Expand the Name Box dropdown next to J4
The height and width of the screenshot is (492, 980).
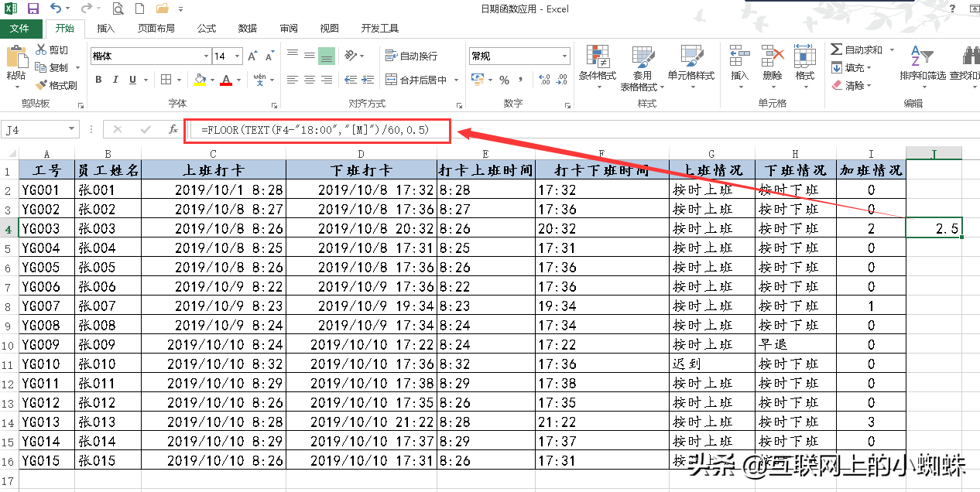(72, 130)
